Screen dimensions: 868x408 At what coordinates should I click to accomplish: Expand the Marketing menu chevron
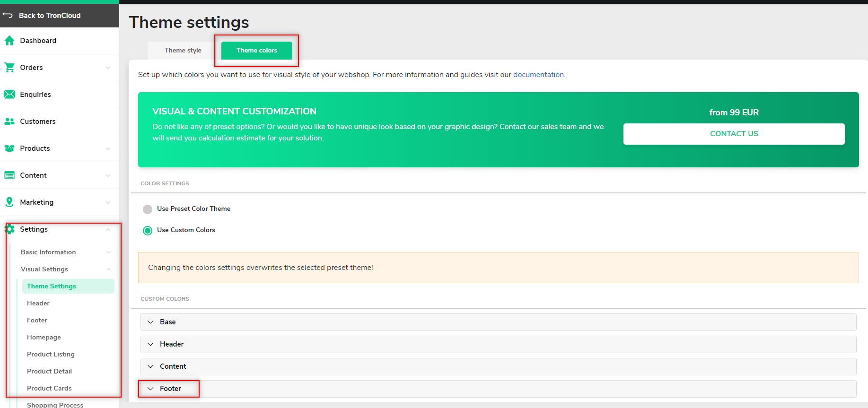coord(108,202)
